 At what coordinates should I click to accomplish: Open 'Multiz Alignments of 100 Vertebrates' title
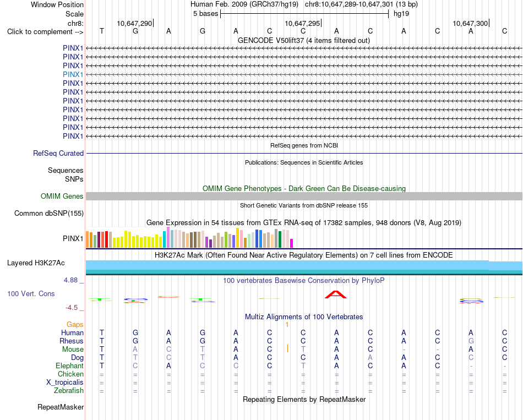[304, 317]
